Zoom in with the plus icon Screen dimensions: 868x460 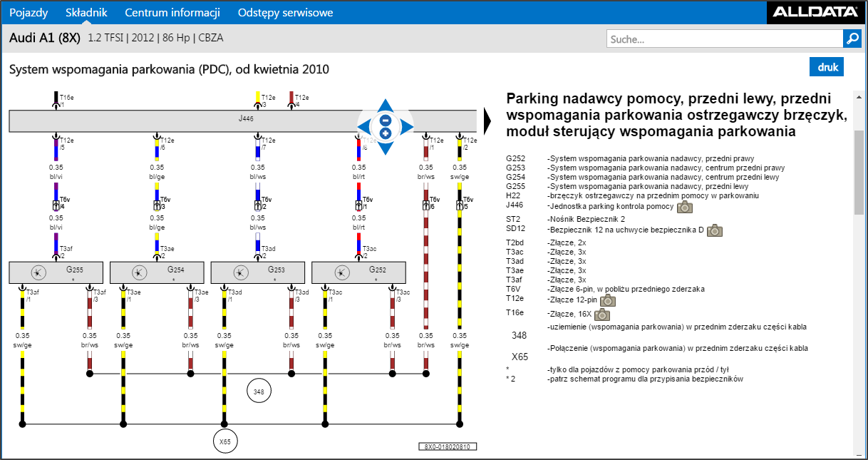point(386,133)
